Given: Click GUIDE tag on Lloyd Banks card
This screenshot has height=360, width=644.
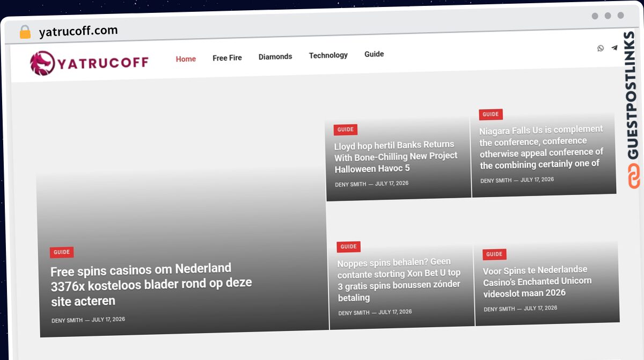Looking at the screenshot, I should [x=346, y=129].
